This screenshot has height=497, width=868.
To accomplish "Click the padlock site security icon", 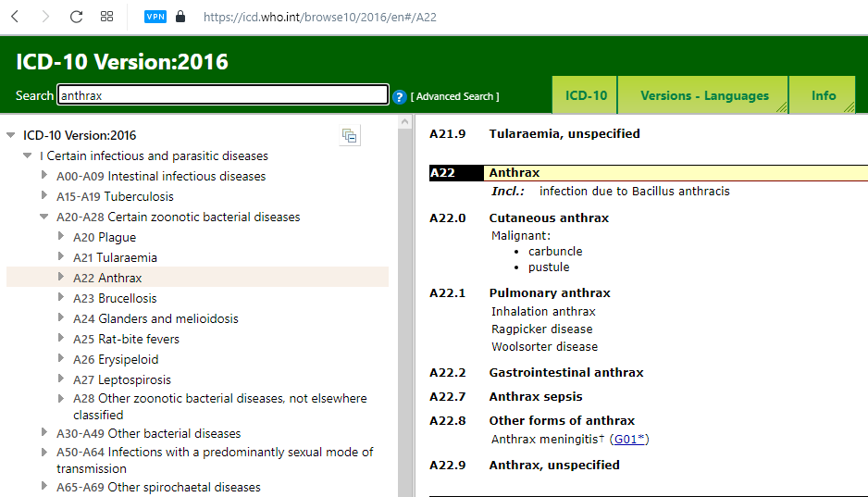I will [x=180, y=17].
